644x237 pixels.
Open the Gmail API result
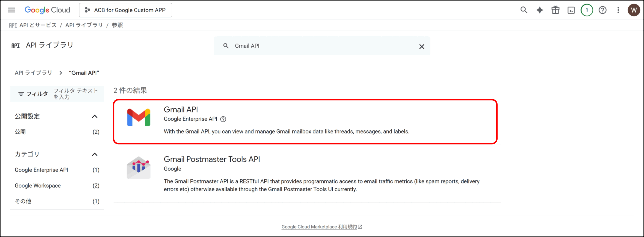[x=181, y=110]
